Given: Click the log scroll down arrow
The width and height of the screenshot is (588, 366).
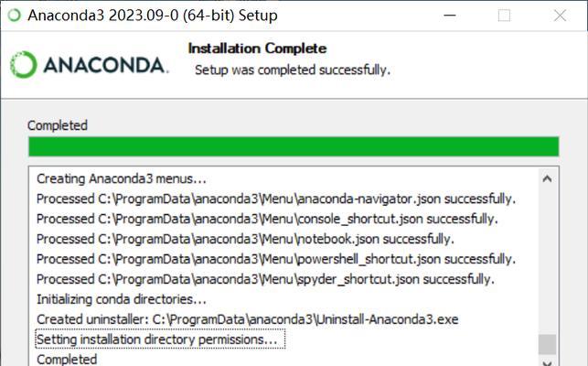Looking at the screenshot, I should coord(547,362).
